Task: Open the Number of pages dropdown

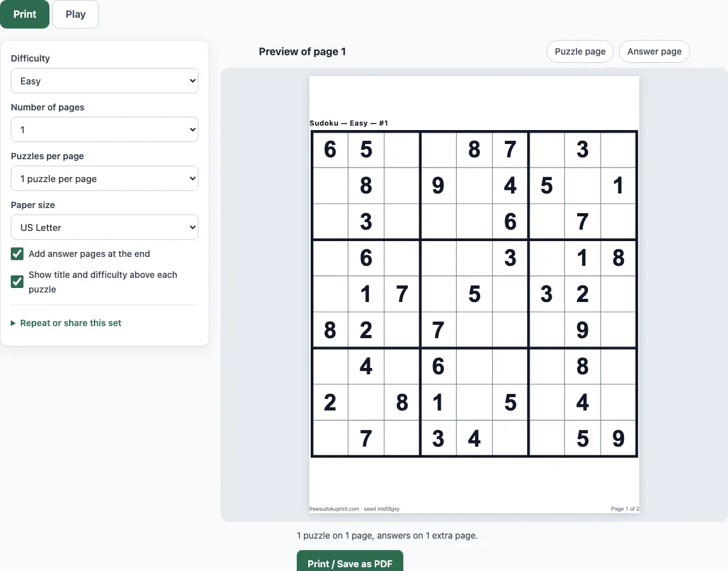Action: point(105,129)
